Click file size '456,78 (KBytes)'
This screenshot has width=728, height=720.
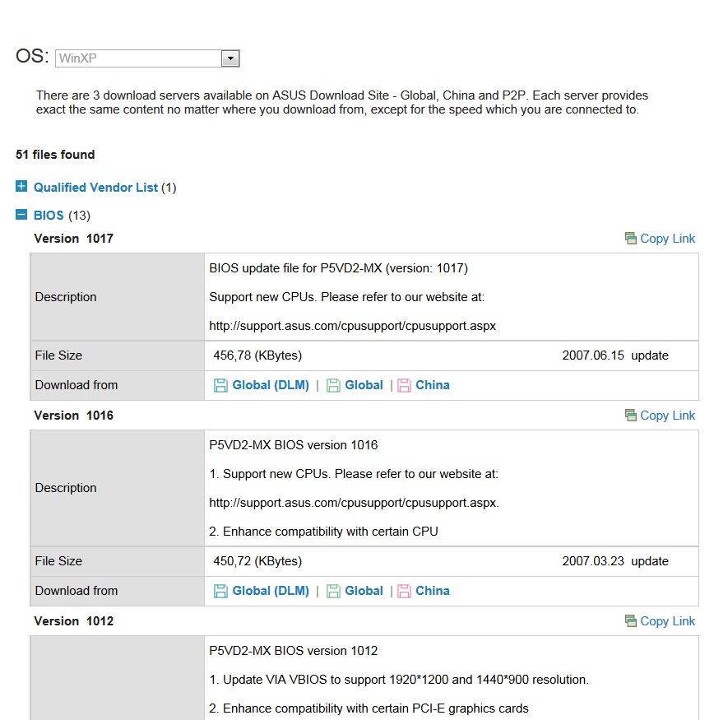pyautogui.click(x=257, y=355)
